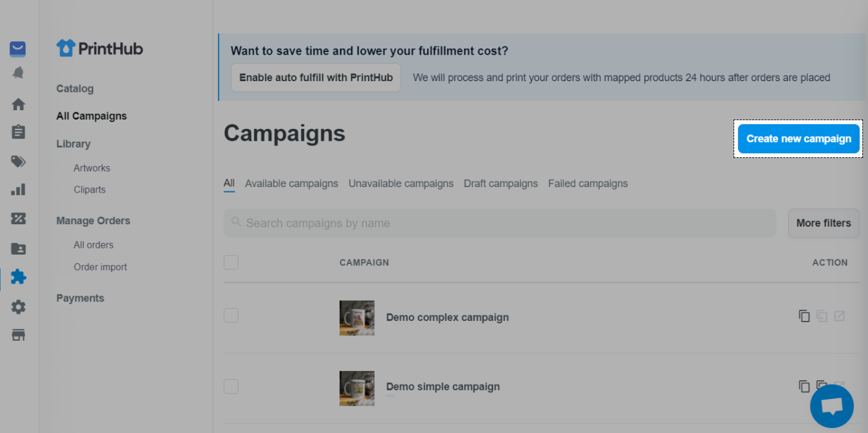Check the Demo simple campaign checkbox

tap(231, 387)
